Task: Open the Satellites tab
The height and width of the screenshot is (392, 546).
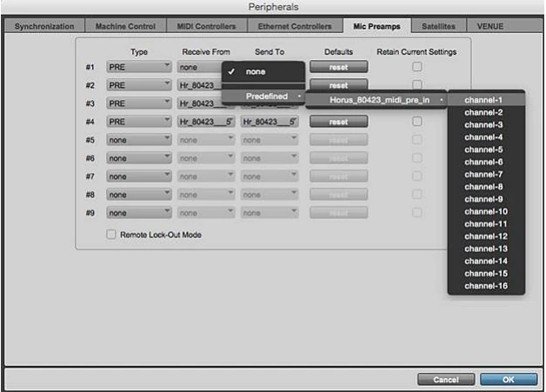Action: (x=438, y=26)
